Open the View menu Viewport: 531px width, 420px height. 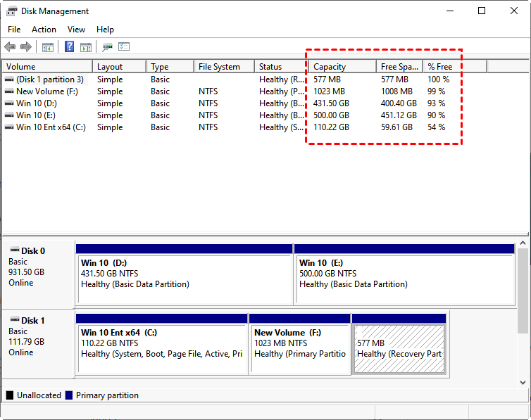click(76, 30)
